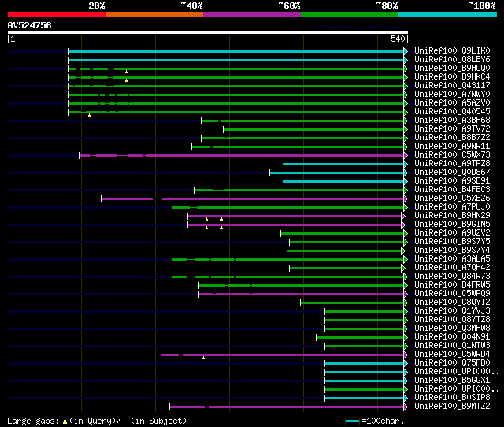
Task: Select the UniRef100_B4FRW5 label
Action: [452, 285]
